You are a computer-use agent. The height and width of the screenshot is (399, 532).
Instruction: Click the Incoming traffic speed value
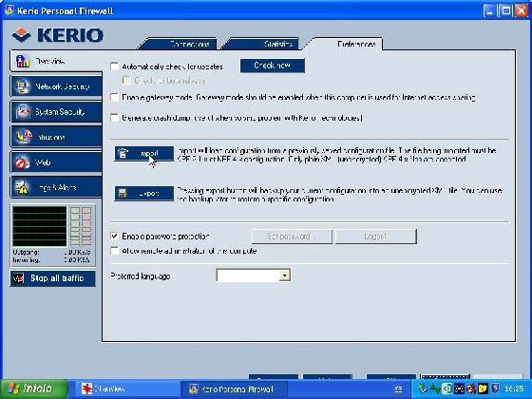(x=77, y=260)
